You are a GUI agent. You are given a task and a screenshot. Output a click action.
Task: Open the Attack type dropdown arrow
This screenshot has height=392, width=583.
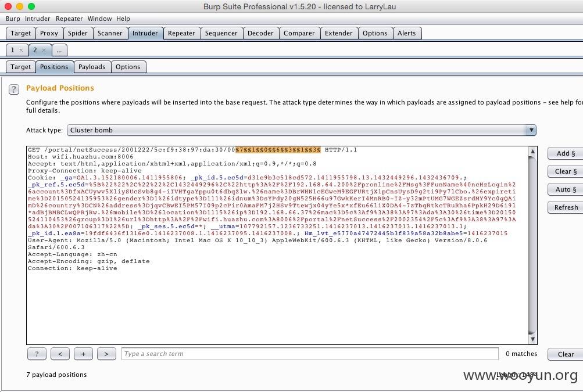tap(531, 130)
